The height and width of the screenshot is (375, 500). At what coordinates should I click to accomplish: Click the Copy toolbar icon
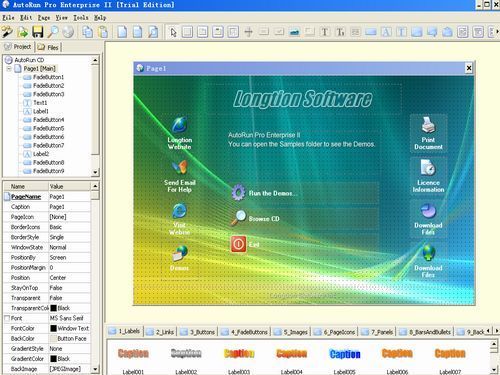88,32
